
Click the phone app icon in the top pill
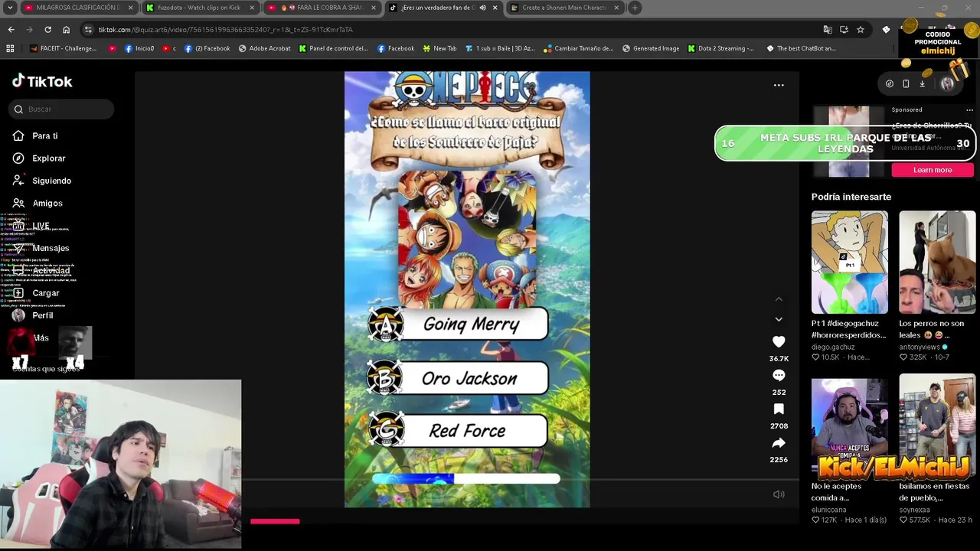(x=906, y=83)
